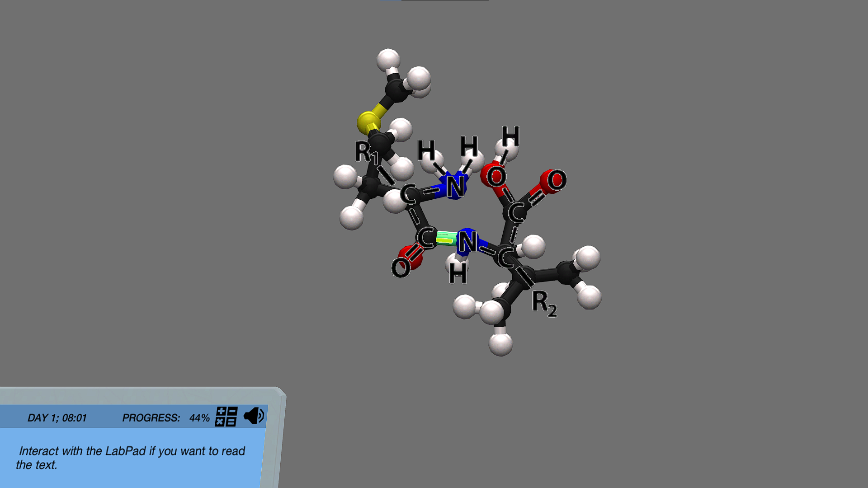The width and height of the screenshot is (868, 488).
Task: Select the carbonyl carbon C left of green bond
Action: pos(425,238)
